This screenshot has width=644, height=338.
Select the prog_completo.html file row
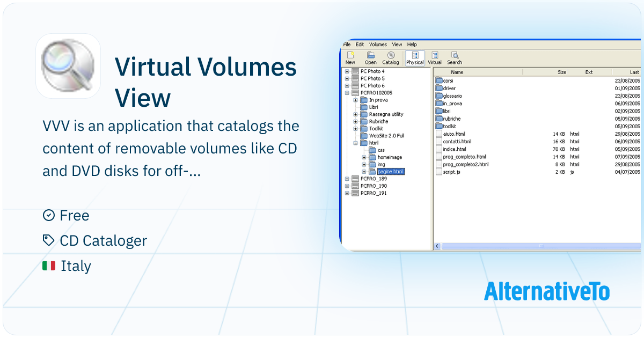pyautogui.click(x=538, y=157)
